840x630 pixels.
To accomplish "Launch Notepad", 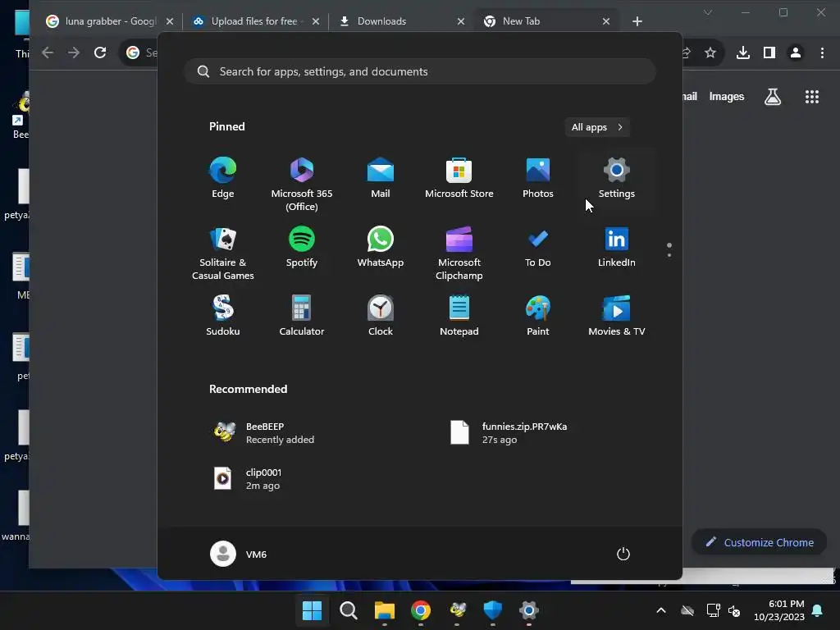I will point(459,316).
